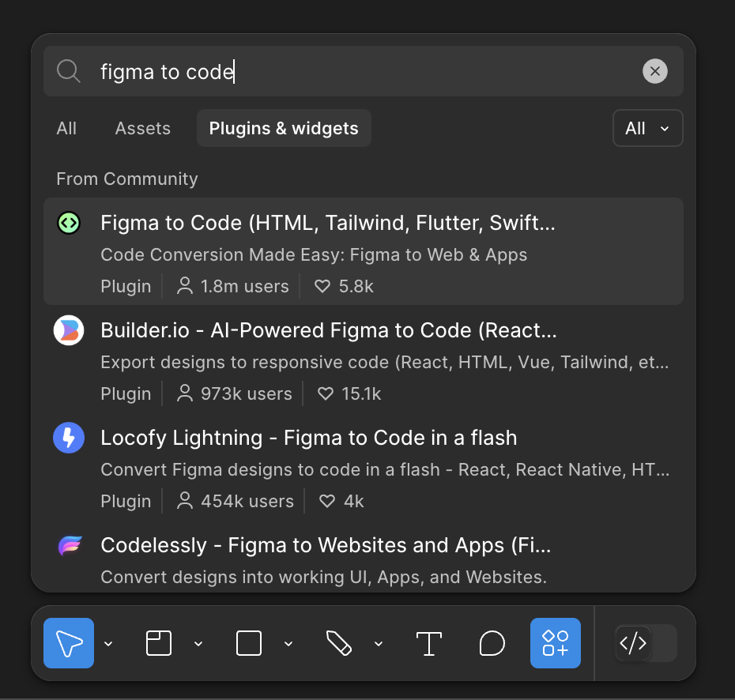
Task: Toggle Dev Mode code switch
Action: pyautogui.click(x=646, y=643)
